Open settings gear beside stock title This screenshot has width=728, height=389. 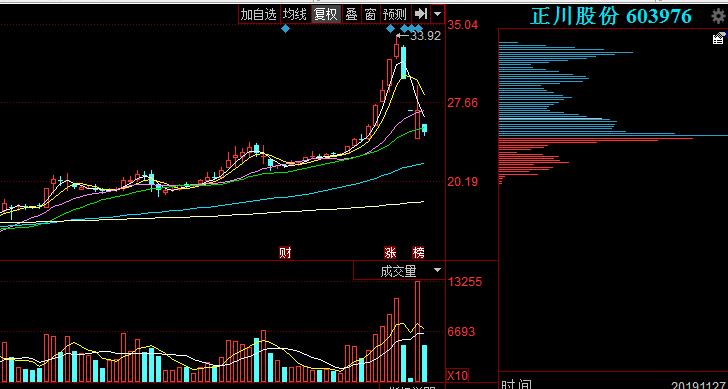[x=719, y=17]
